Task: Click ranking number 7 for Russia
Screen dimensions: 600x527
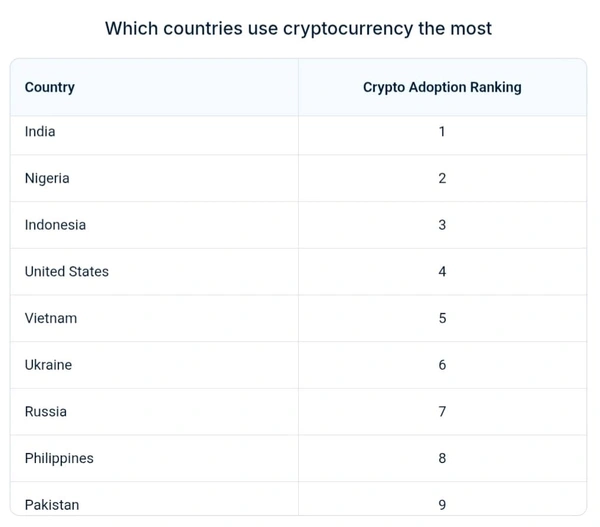Action: (442, 411)
